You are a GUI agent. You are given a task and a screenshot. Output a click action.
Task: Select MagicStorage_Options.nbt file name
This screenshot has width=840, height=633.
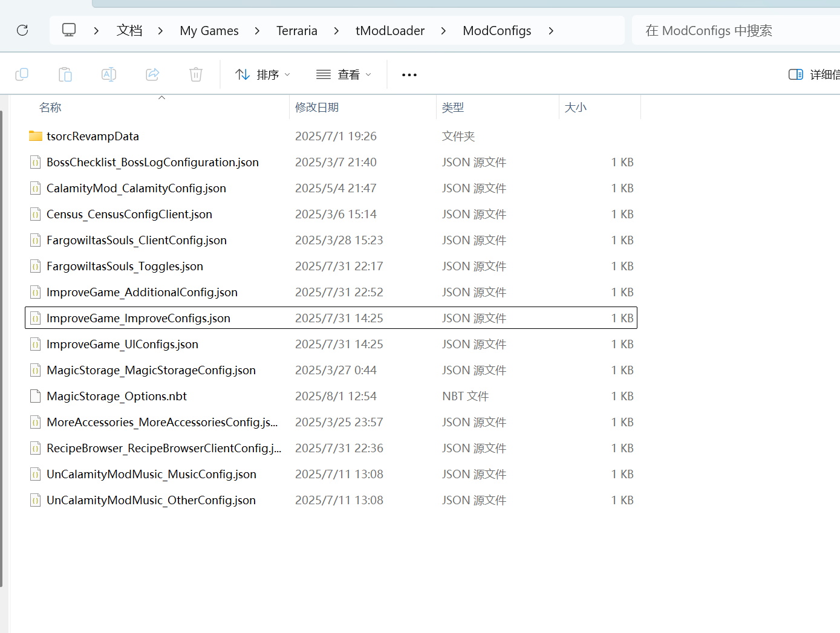coord(117,396)
